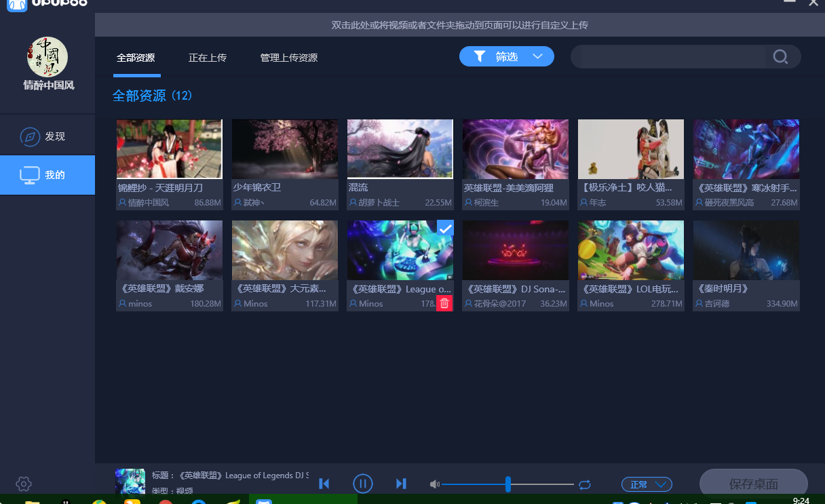Click the 86.88M file size
The width and height of the screenshot is (825, 504).
(x=208, y=203)
